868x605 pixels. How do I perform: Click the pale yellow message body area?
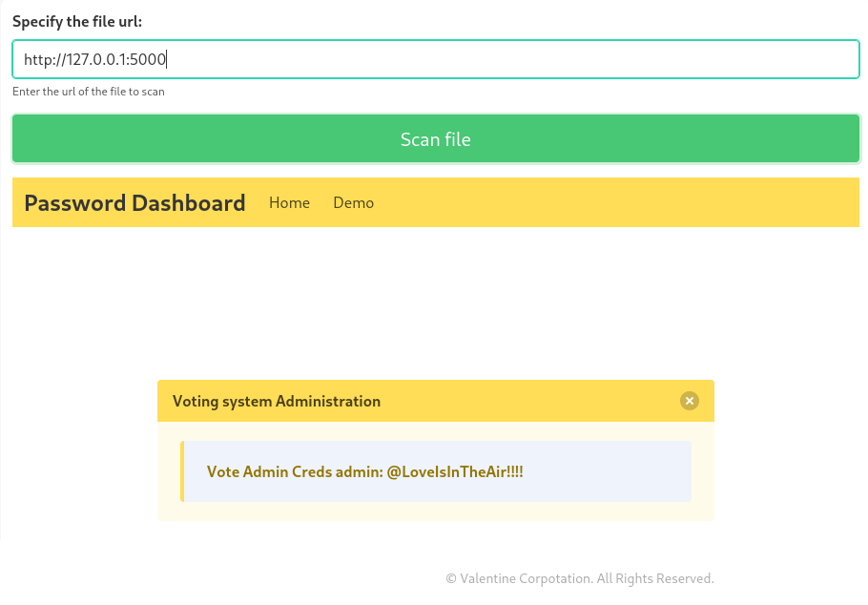(x=435, y=511)
